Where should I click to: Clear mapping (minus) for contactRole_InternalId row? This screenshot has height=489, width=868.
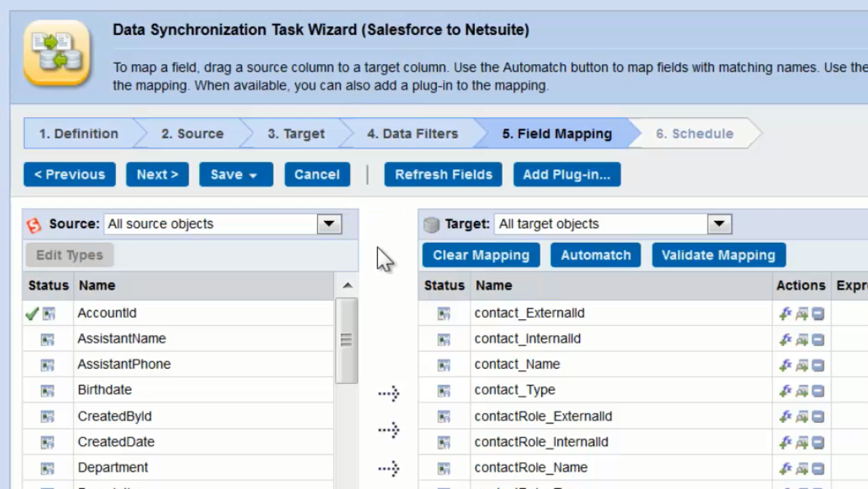[818, 442]
